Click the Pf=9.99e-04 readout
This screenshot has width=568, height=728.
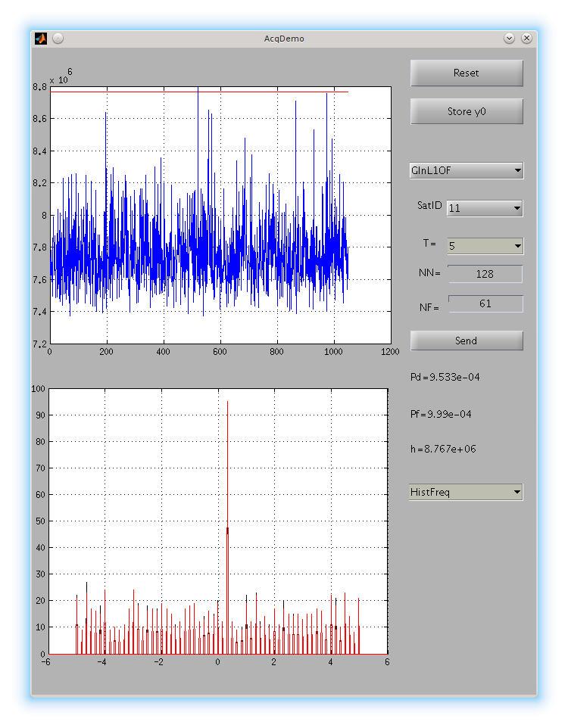(x=441, y=414)
